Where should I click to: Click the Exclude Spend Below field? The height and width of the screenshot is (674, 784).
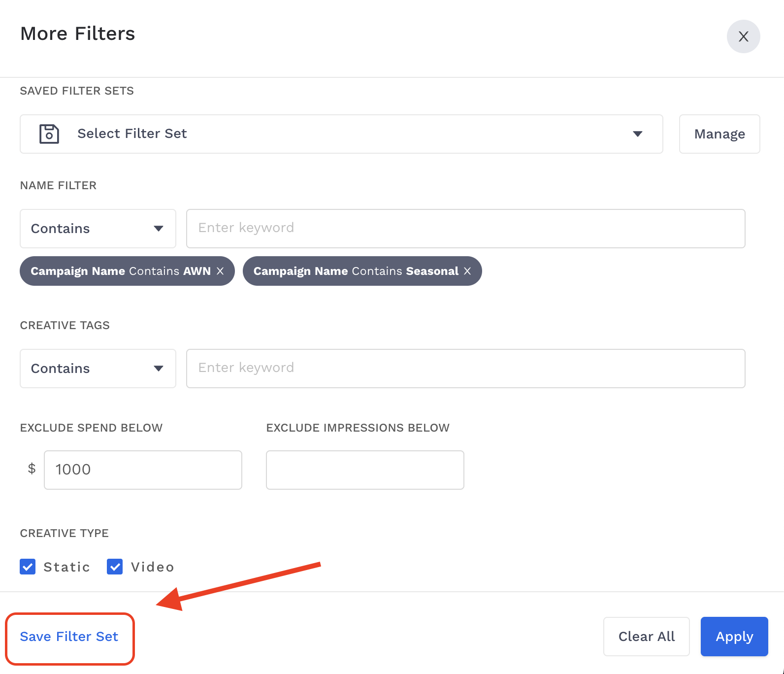(x=143, y=470)
